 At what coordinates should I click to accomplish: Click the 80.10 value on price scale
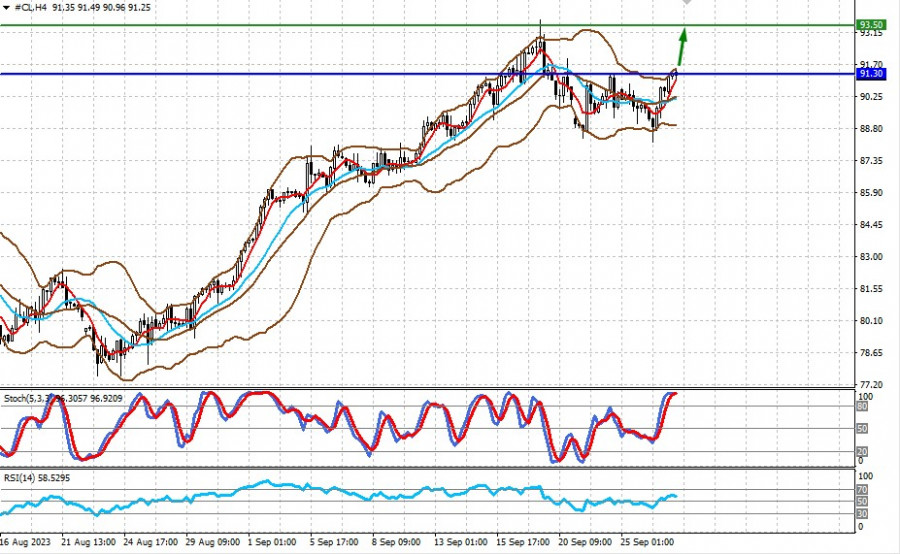871,320
